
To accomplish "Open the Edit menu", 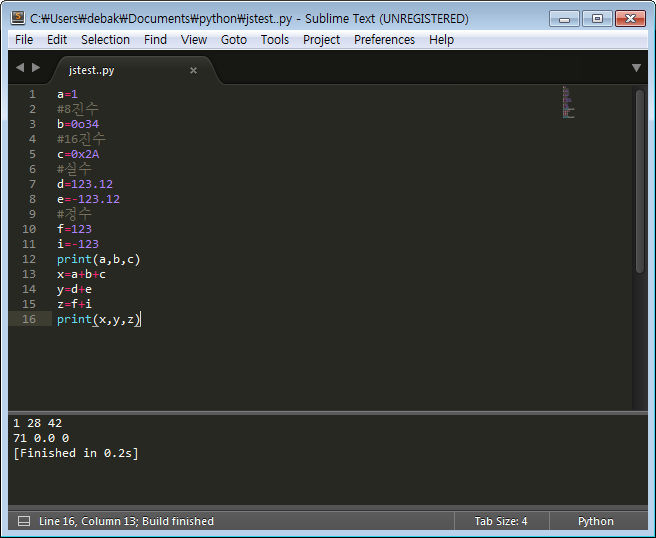I will click(x=57, y=40).
